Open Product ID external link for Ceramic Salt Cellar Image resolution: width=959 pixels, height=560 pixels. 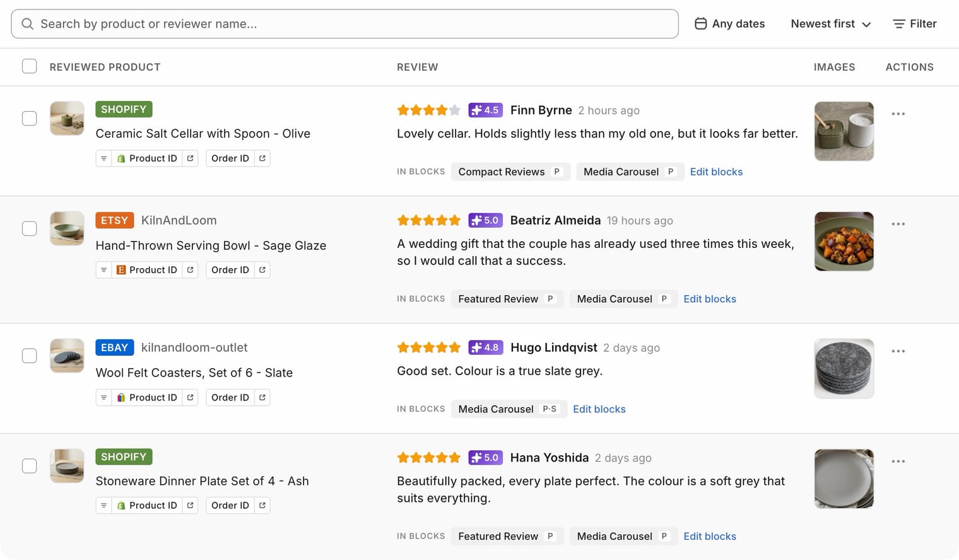pos(191,158)
